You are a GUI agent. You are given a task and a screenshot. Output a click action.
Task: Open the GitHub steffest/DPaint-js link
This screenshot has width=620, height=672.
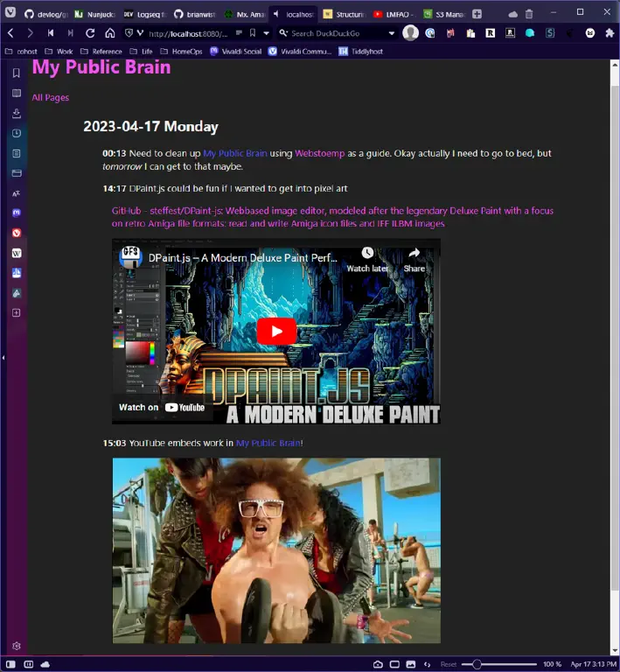coord(332,217)
